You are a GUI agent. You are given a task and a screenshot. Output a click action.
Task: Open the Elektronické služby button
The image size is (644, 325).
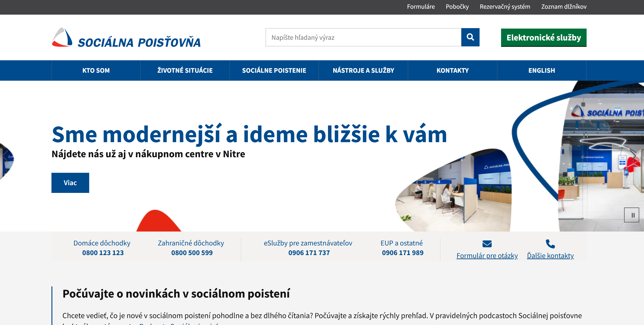(544, 37)
